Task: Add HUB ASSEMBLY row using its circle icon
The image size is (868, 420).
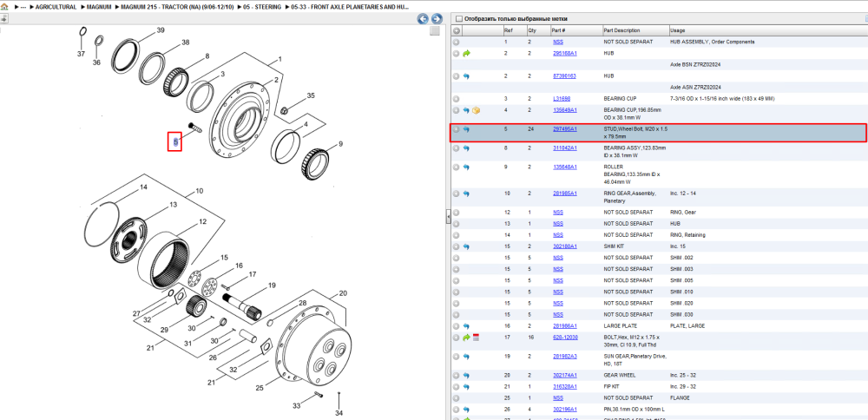Action: pyautogui.click(x=457, y=42)
